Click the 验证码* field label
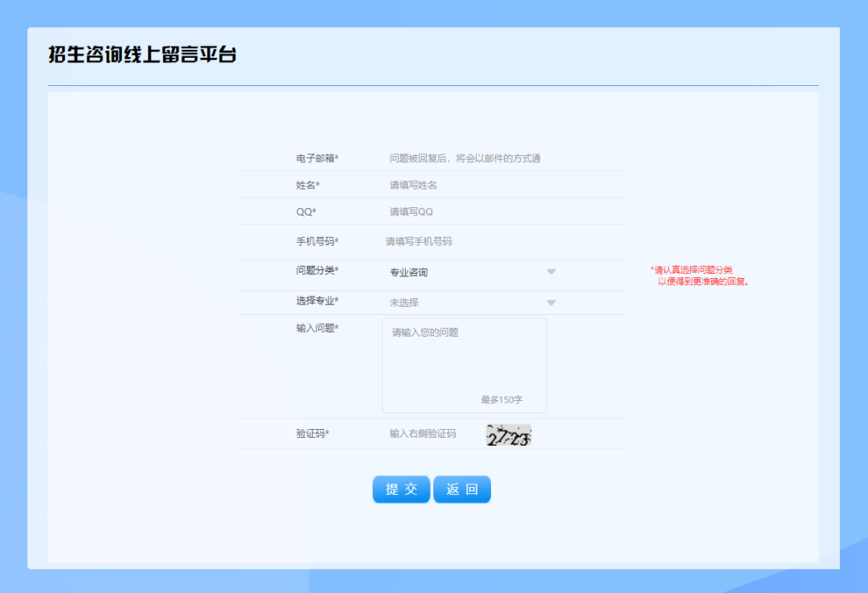Image resolution: width=868 pixels, height=593 pixels. pos(312,434)
